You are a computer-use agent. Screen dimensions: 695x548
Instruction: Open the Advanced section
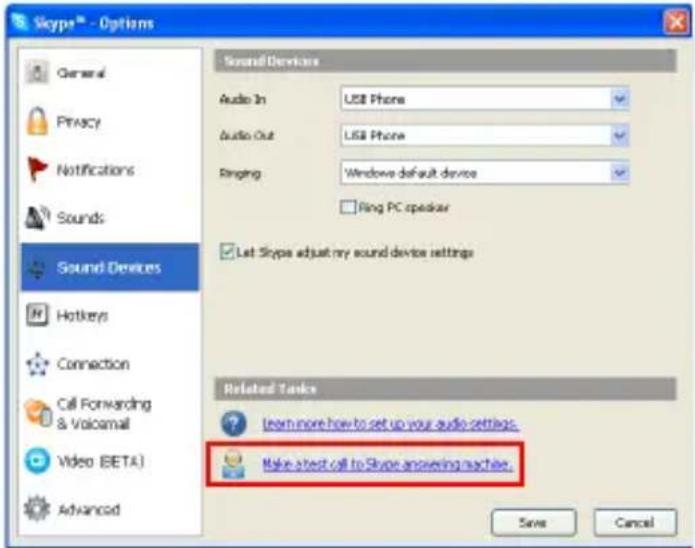pos(110,509)
